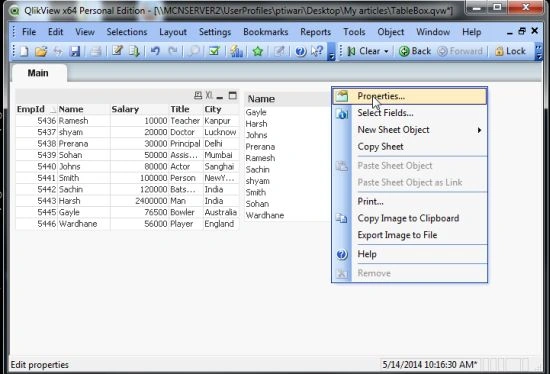The height and width of the screenshot is (374, 550).
Task: Expand the New Sheet Object submenu
Action: [479, 130]
